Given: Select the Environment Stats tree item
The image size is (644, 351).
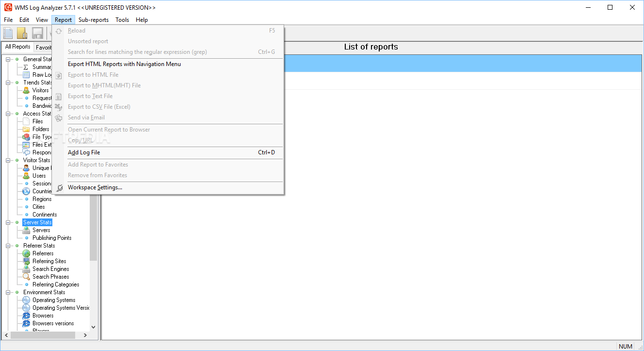Looking at the screenshot, I should click(x=44, y=292).
